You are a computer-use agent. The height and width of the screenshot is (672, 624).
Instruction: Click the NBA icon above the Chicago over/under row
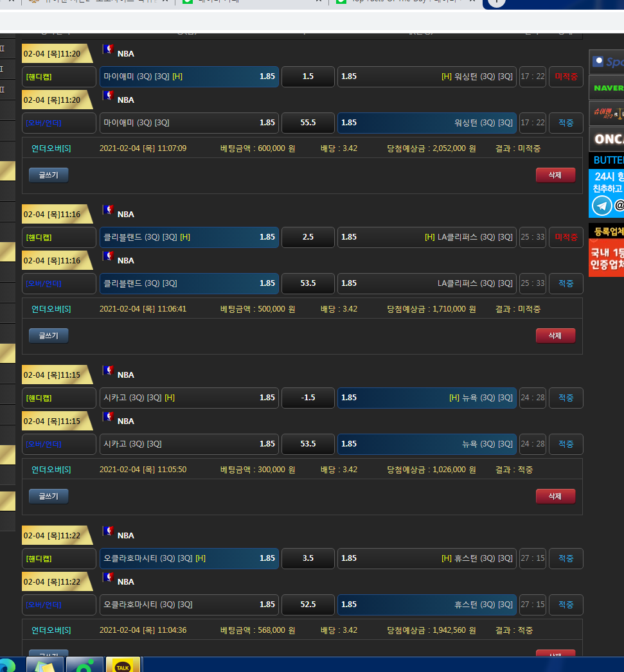(108, 417)
